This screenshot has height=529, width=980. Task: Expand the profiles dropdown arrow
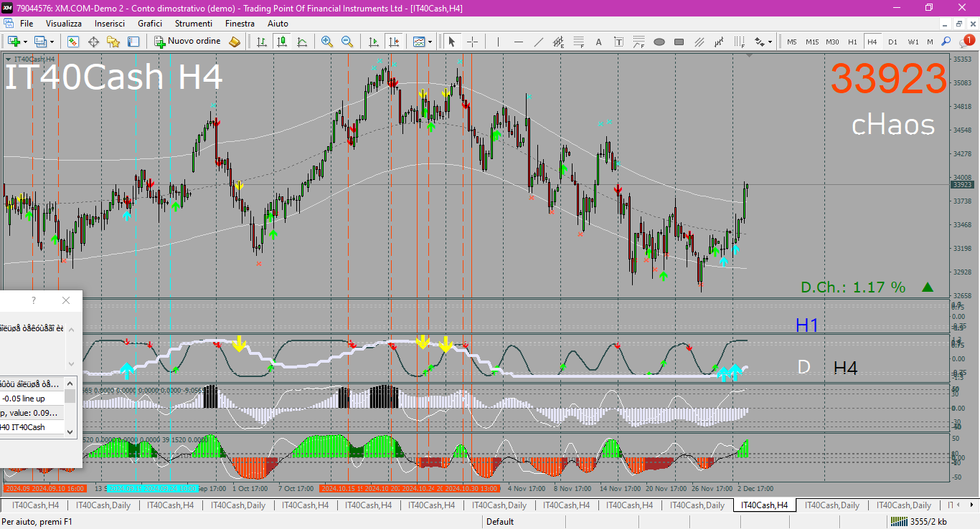click(x=52, y=42)
